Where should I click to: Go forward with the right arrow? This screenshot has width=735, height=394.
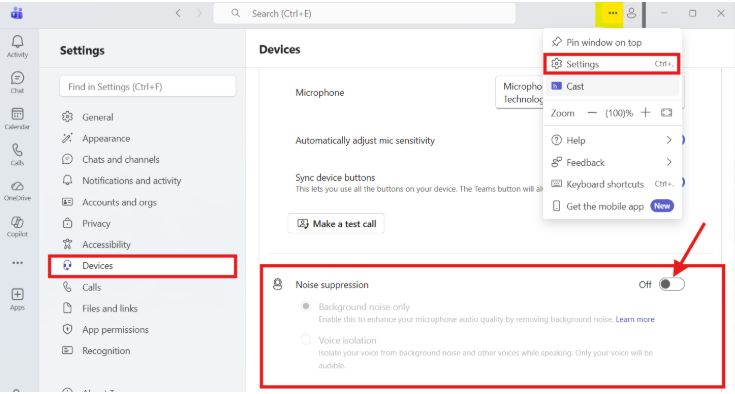[x=199, y=13]
